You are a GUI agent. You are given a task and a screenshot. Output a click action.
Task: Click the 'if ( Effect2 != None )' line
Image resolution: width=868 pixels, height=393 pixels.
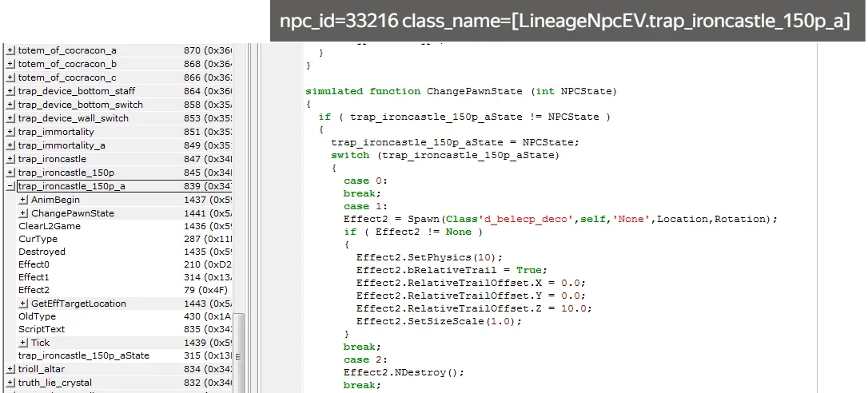pyautogui.click(x=413, y=232)
